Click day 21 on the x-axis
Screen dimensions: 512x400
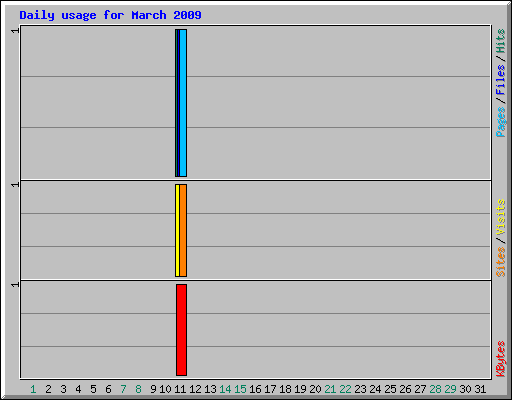(330, 389)
